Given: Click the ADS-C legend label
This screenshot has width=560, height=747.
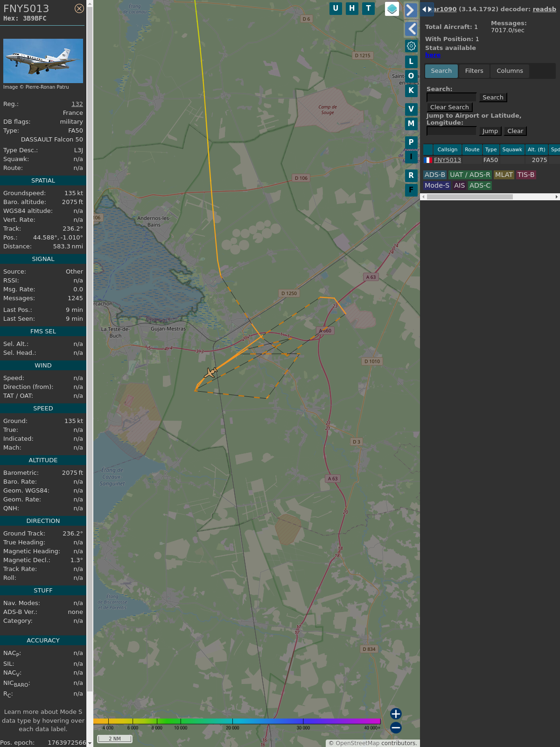Looking at the screenshot, I should point(480,185).
